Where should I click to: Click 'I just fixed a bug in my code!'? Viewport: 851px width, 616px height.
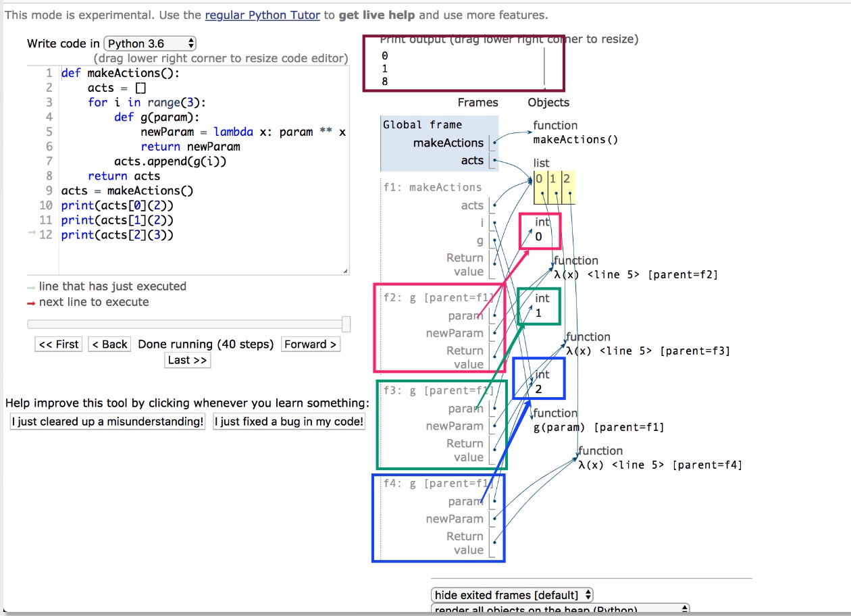click(289, 421)
